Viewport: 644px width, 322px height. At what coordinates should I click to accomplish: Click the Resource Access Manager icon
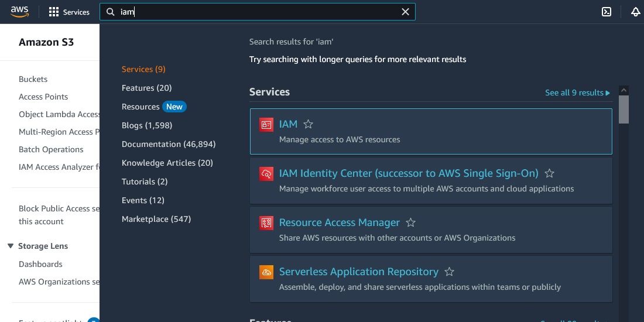(x=266, y=222)
